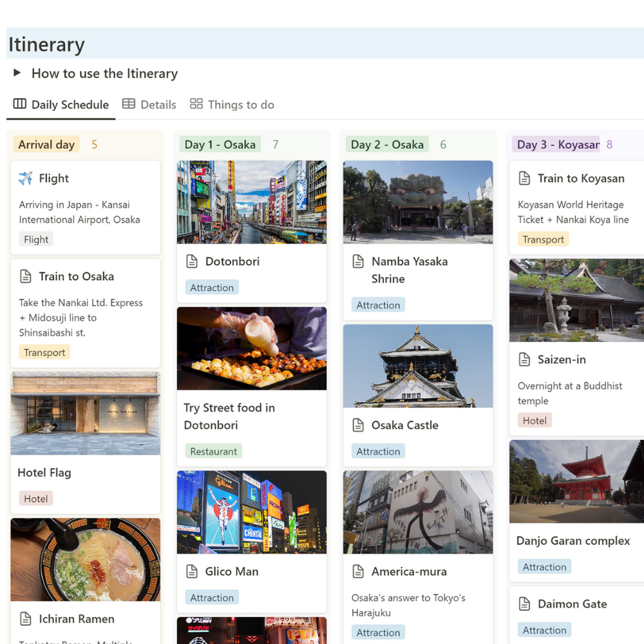This screenshot has width=644, height=644.
Task: Click the page icon beside Ichiran Ramen
Action: point(26,618)
